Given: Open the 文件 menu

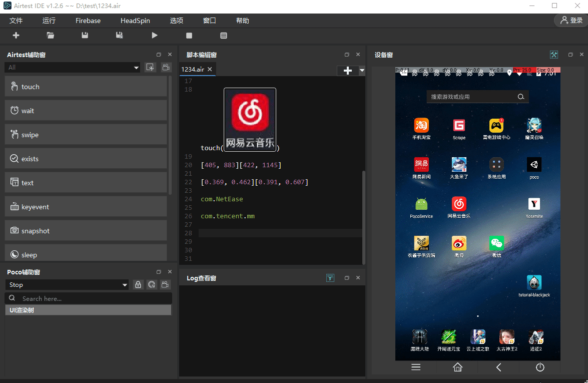Looking at the screenshot, I should [x=16, y=21].
